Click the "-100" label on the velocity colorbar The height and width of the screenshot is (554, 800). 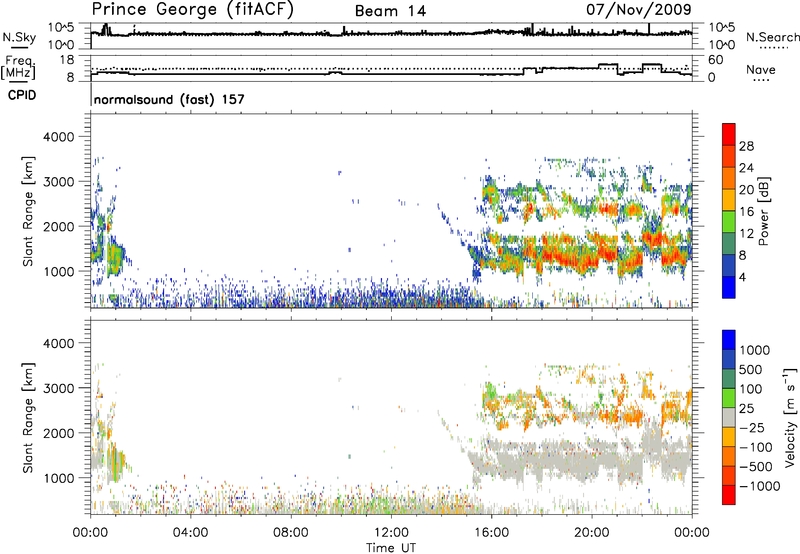pyautogui.click(x=755, y=447)
